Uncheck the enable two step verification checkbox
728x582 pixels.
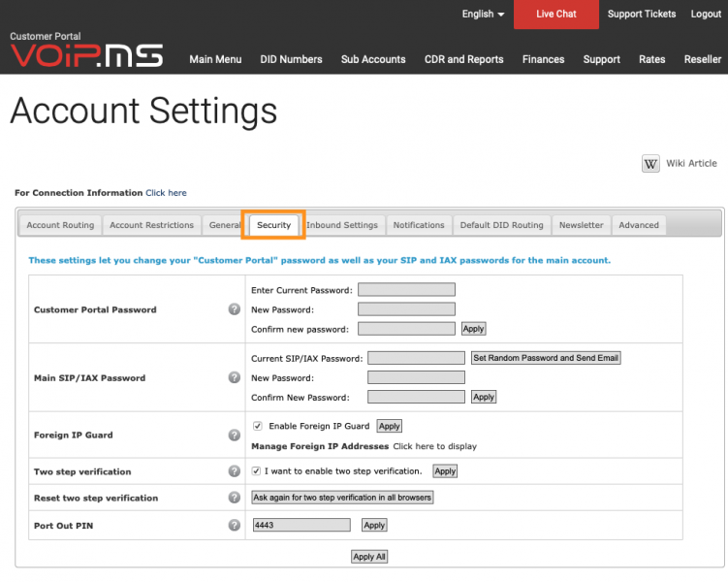pos(256,471)
